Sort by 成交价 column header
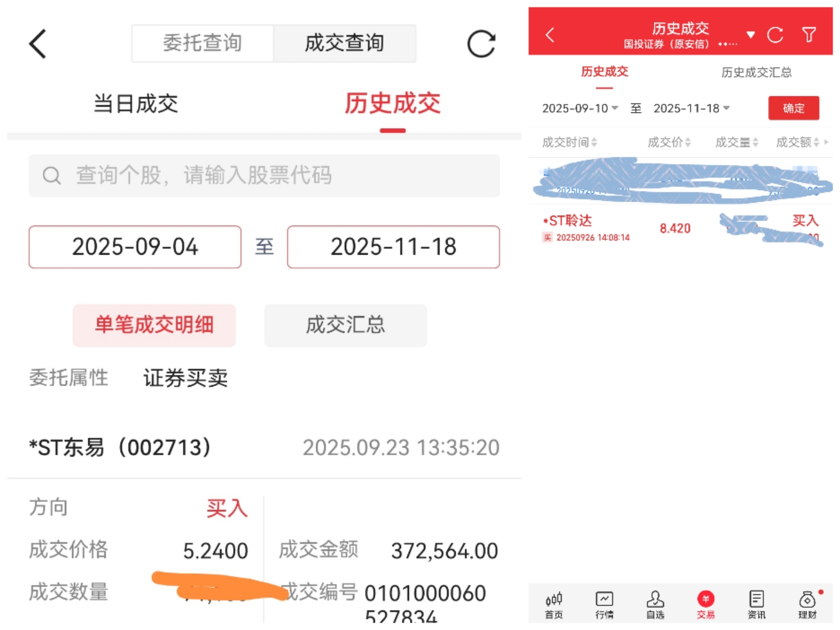Viewport: 840px width, 630px height. tap(668, 142)
